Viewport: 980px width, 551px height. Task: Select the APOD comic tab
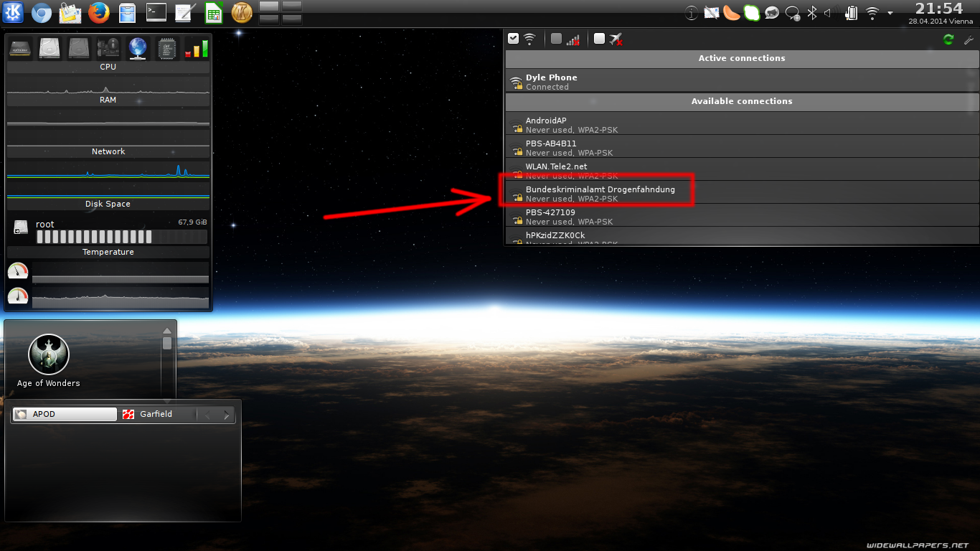click(65, 414)
